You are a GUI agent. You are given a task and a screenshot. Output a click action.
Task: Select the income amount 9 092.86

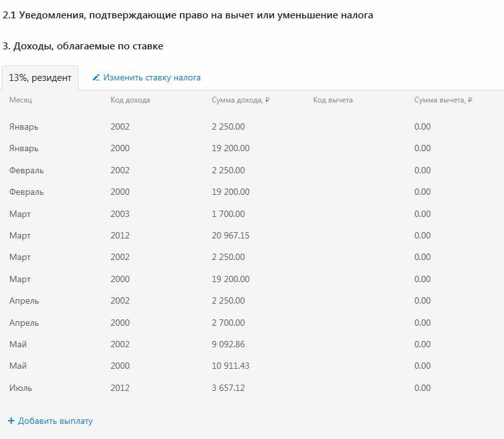pyautogui.click(x=228, y=344)
